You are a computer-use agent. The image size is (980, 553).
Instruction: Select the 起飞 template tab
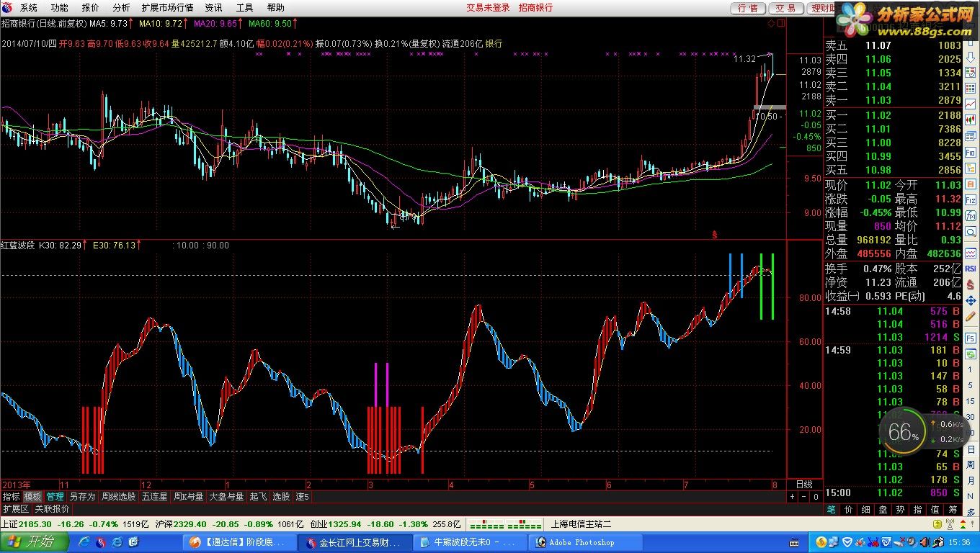coord(258,497)
